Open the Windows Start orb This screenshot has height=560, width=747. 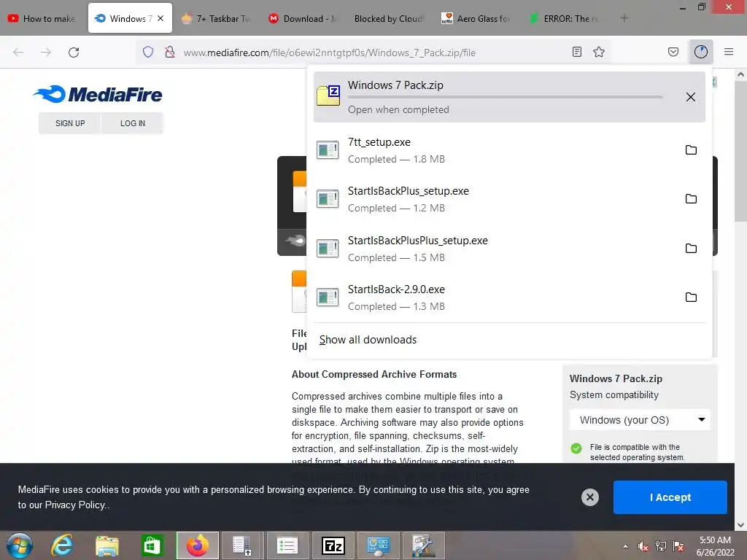(20, 545)
